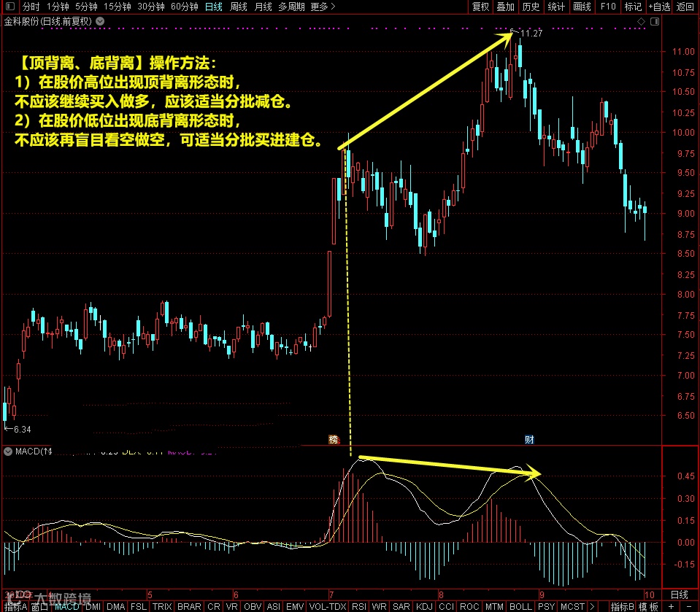
Task: Select the DMA indicator tab
Action: click(x=115, y=607)
